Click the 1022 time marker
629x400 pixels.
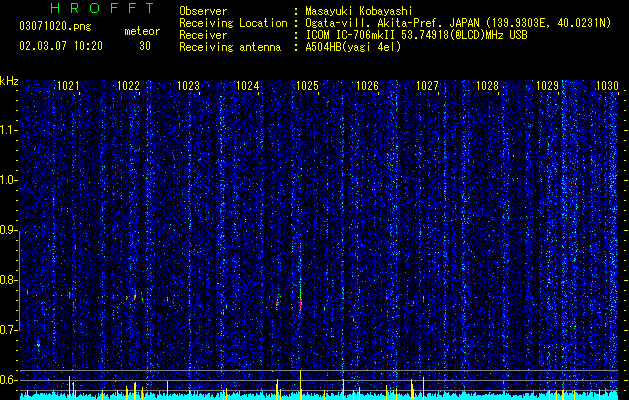128,86
